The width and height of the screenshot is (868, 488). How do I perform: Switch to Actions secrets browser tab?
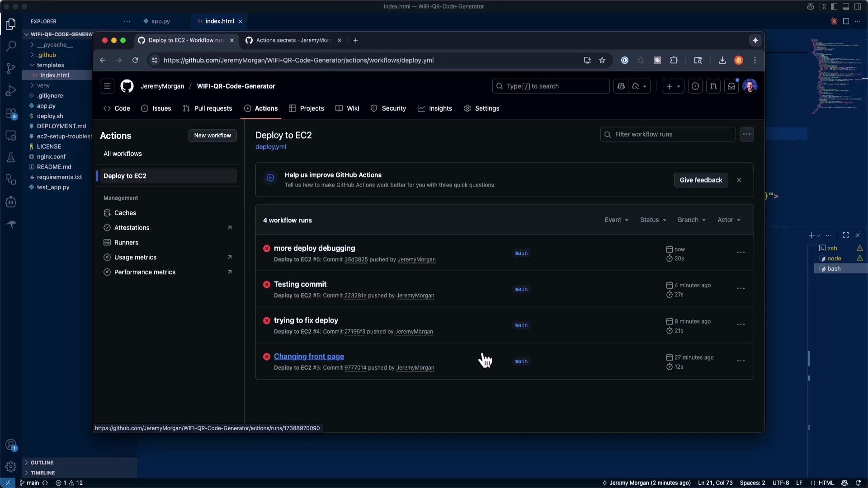pos(293,40)
